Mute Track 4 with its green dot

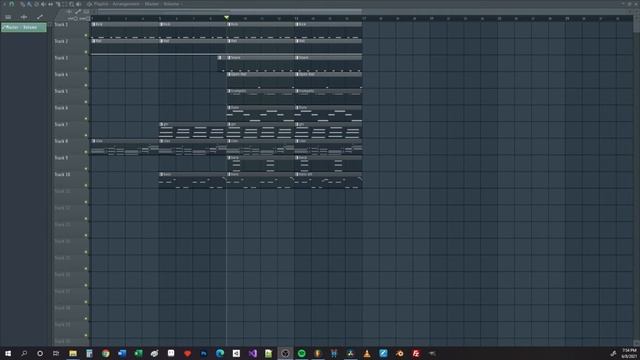(86, 85)
